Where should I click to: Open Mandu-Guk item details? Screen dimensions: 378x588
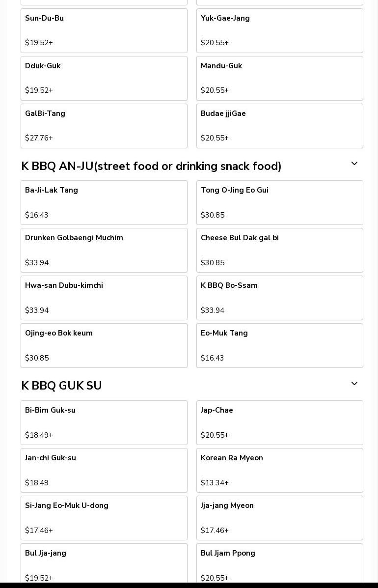tap(279, 78)
